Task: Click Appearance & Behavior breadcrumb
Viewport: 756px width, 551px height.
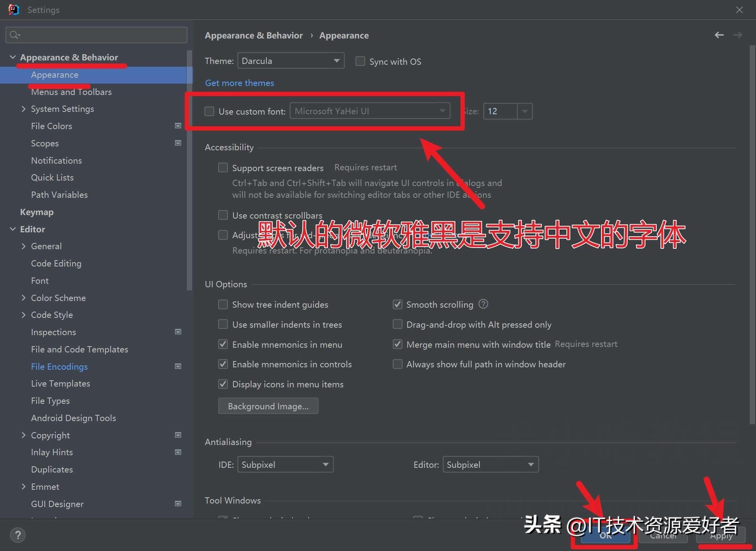Action: coord(254,35)
